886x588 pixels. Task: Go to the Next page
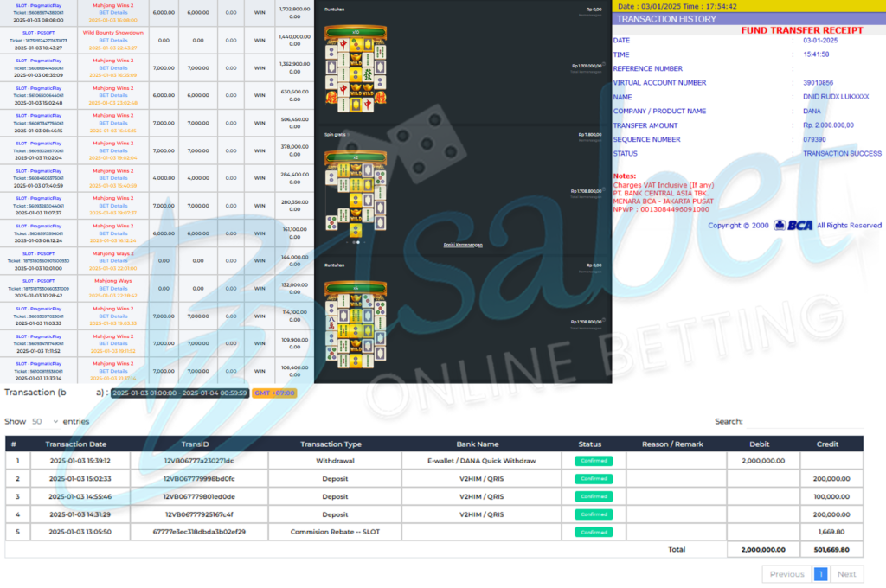click(x=846, y=574)
